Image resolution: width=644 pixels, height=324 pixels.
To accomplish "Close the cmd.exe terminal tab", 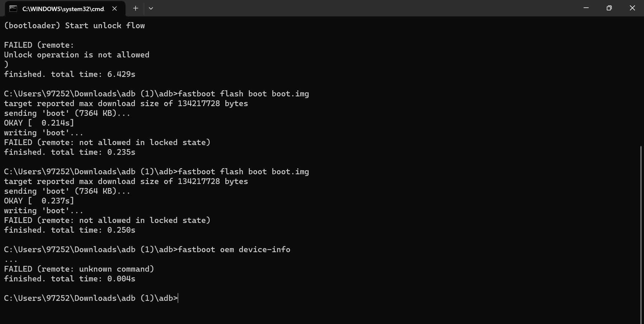I will (115, 9).
